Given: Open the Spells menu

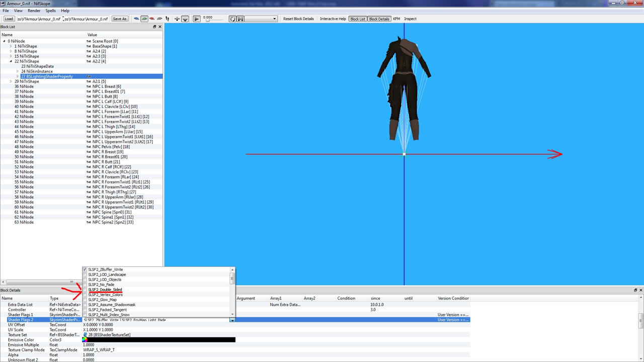Looking at the screenshot, I should [51, 11].
